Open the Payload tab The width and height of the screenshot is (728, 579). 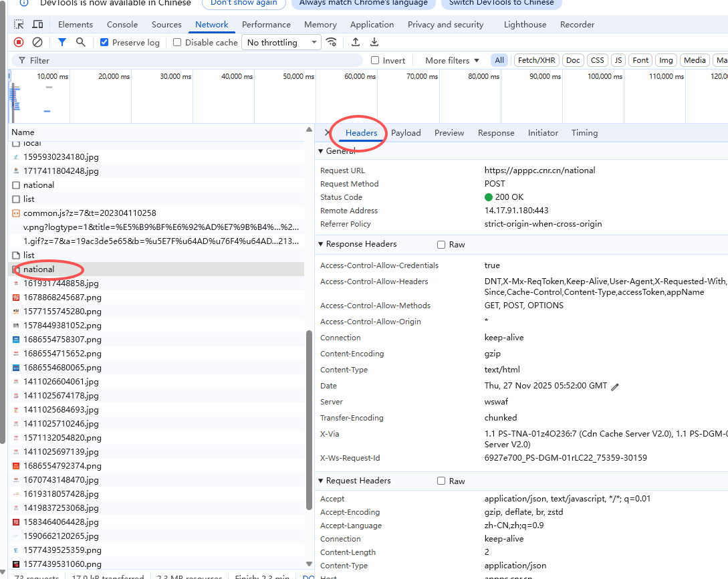(x=406, y=133)
